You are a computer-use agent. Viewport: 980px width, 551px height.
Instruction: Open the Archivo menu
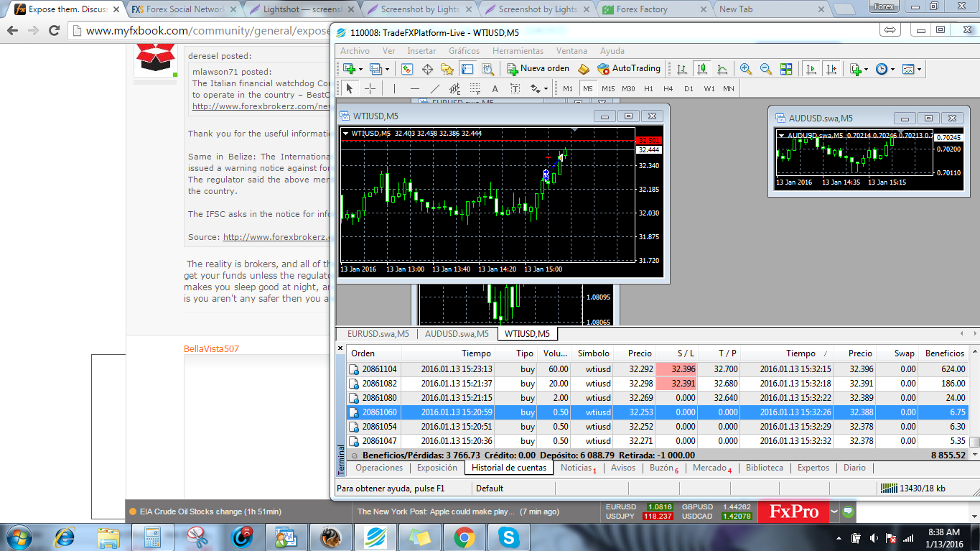point(355,51)
